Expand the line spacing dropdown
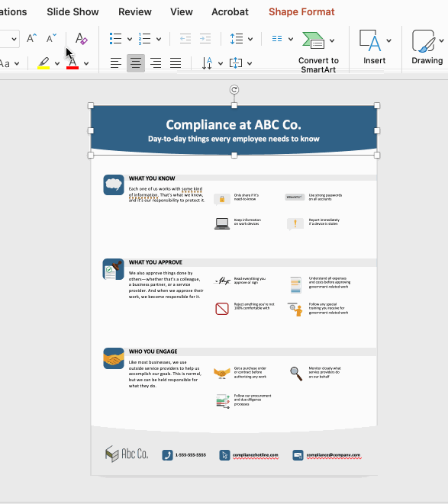Viewport: 448px width, 504px height. pos(250,39)
